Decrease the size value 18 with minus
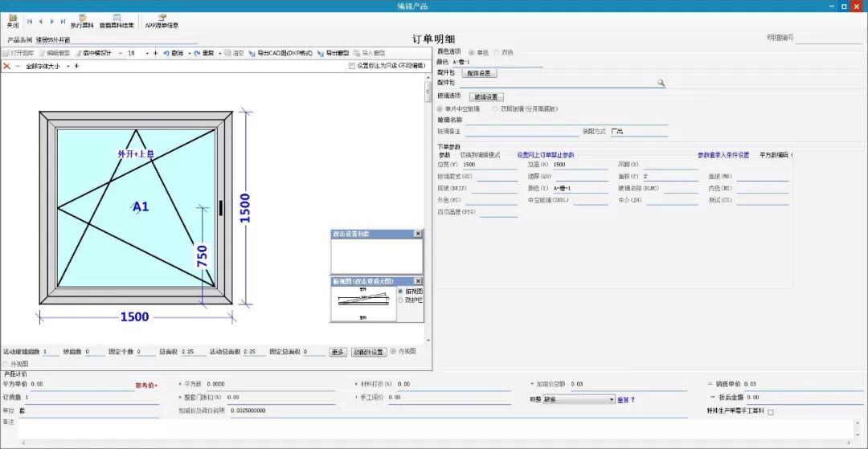This screenshot has width=868, height=449. coord(120,53)
